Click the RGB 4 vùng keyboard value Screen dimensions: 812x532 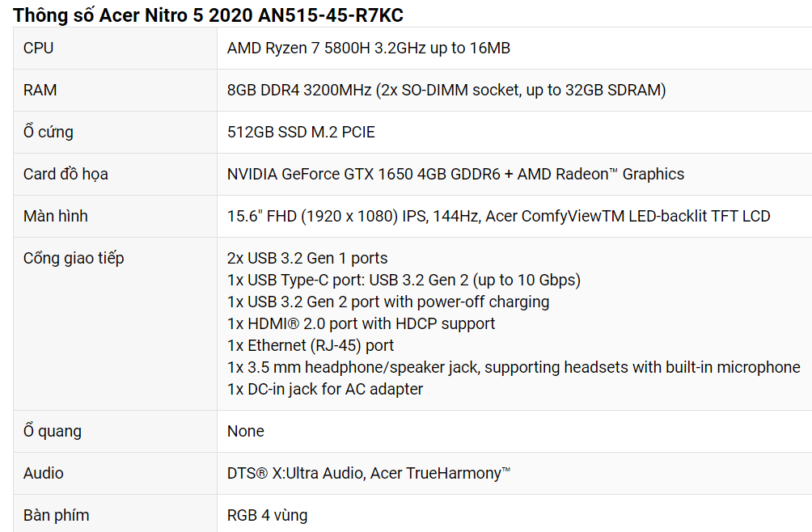click(x=267, y=515)
